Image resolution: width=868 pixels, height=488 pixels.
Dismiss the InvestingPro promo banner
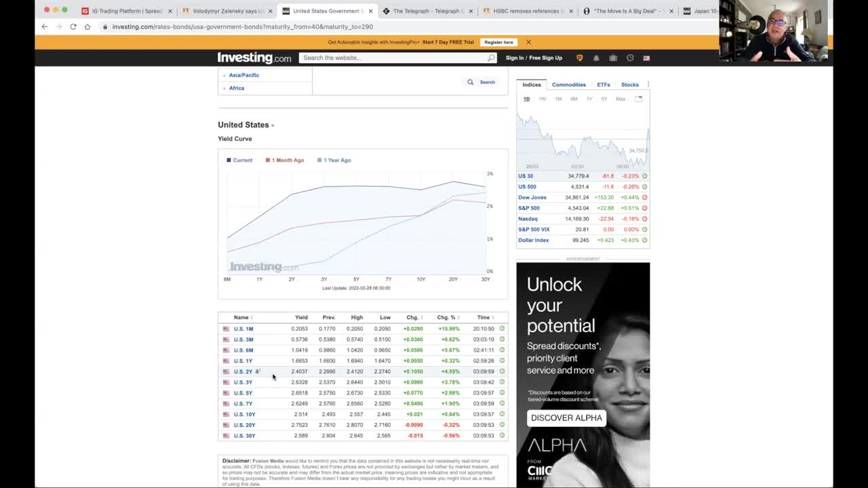[x=528, y=42]
